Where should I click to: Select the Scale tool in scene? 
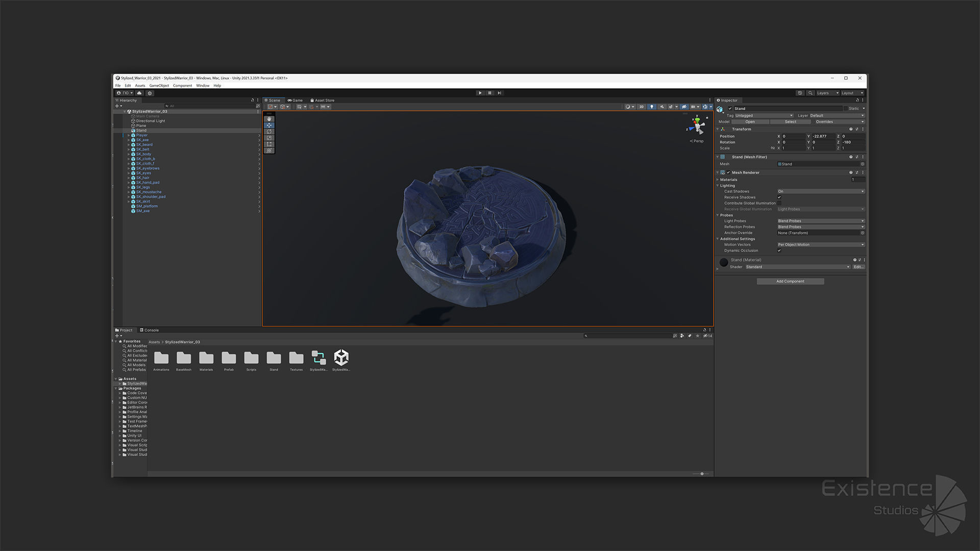coord(269,138)
